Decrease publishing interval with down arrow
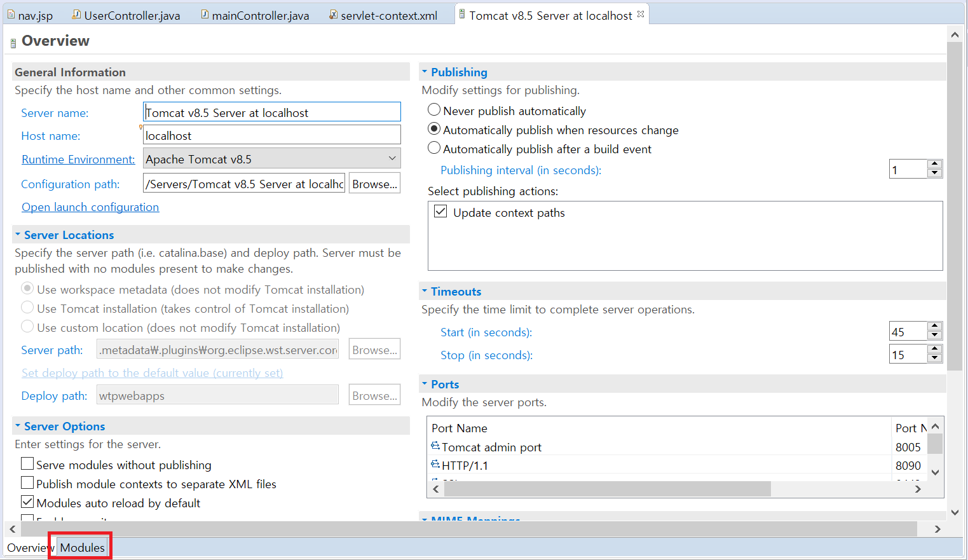 [x=934, y=174]
